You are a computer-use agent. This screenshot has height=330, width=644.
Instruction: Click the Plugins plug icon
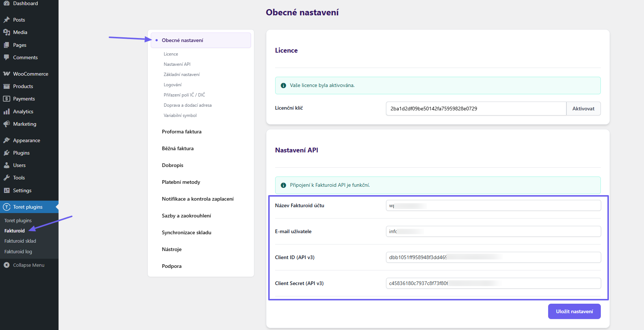(7, 153)
